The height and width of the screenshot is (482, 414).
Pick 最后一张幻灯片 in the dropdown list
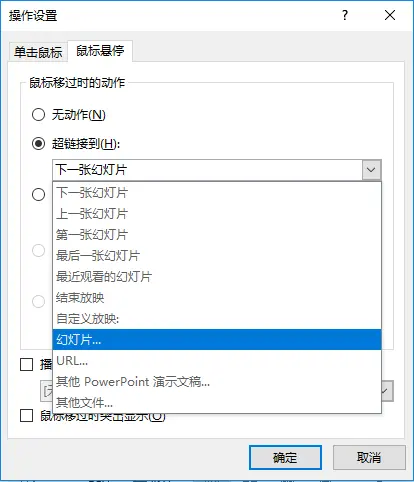click(x=217, y=256)
